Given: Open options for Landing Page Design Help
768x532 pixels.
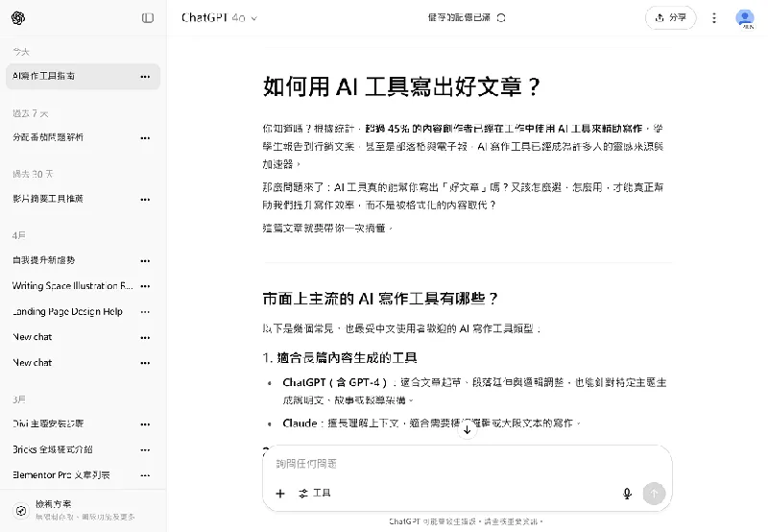Looking at the screenshot, I should tap(145, 311).
